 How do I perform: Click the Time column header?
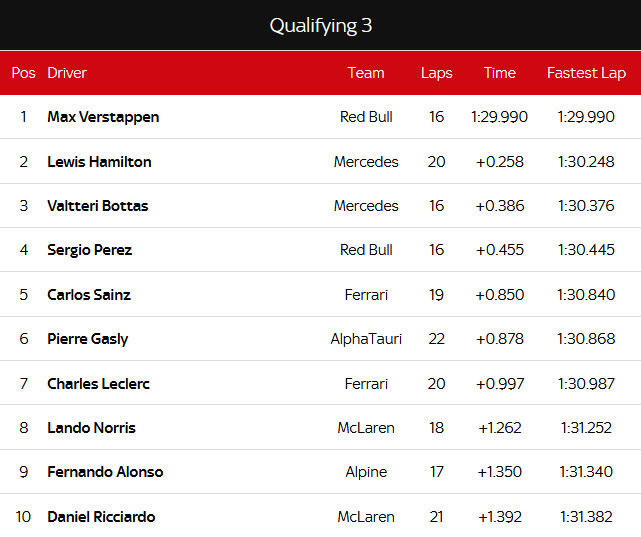[x=500, y=73]
